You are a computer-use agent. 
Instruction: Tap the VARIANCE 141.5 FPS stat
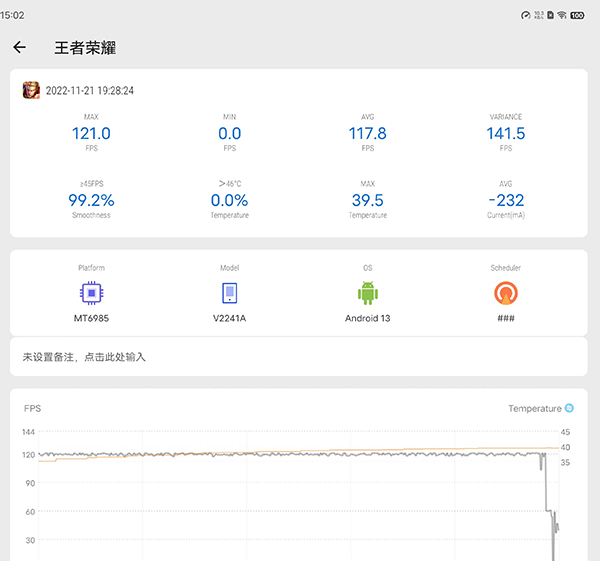click(x=506, y=134)
